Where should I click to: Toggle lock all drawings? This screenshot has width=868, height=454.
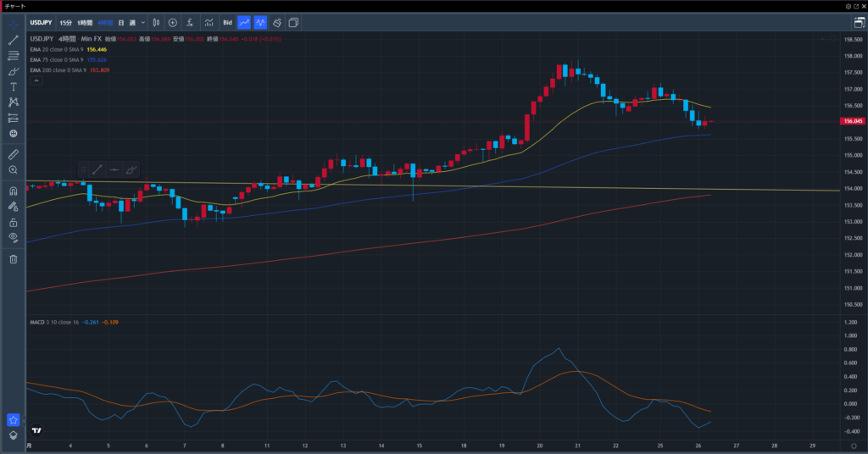pyautogui.click(x=14, y=222)
